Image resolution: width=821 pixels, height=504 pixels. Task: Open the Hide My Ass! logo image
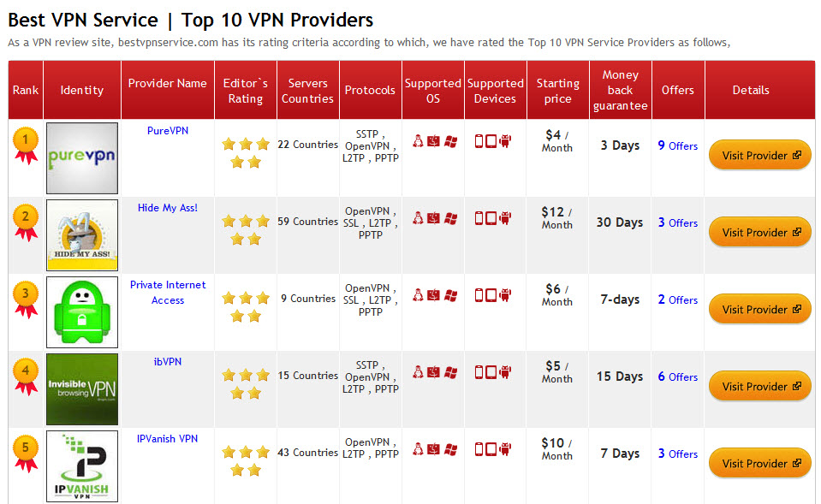(82, 235)
